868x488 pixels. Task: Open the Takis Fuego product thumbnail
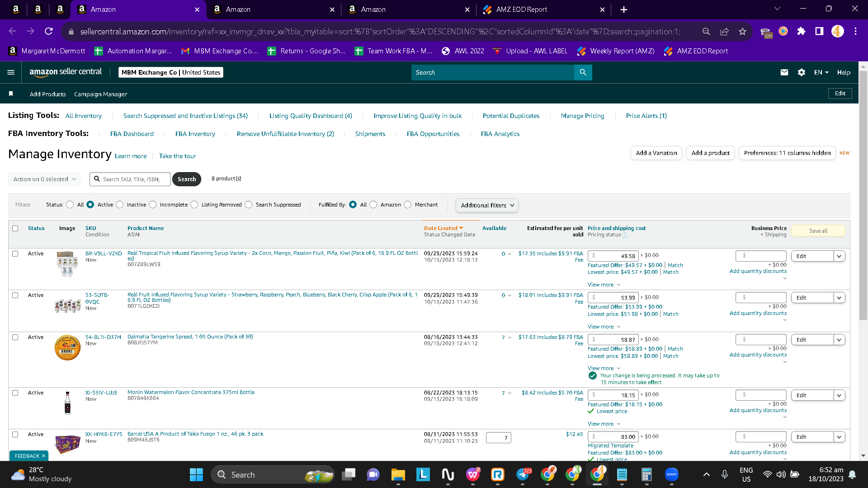pos(67,444)
